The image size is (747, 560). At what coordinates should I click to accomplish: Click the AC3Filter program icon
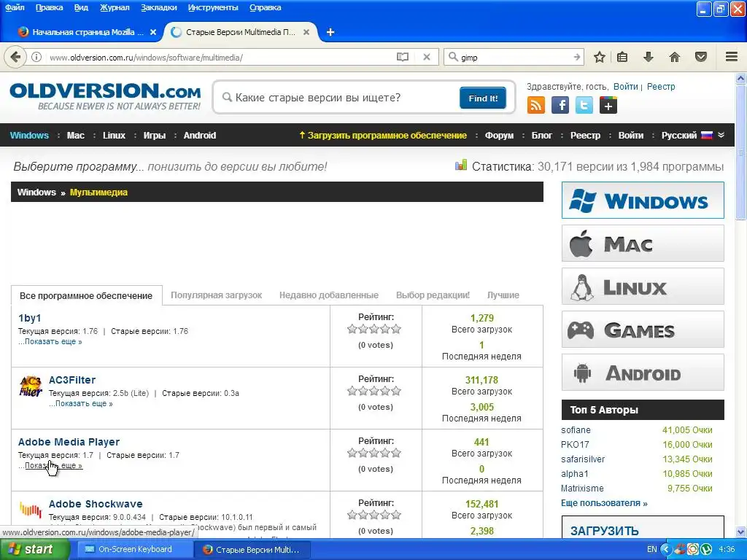31,386
